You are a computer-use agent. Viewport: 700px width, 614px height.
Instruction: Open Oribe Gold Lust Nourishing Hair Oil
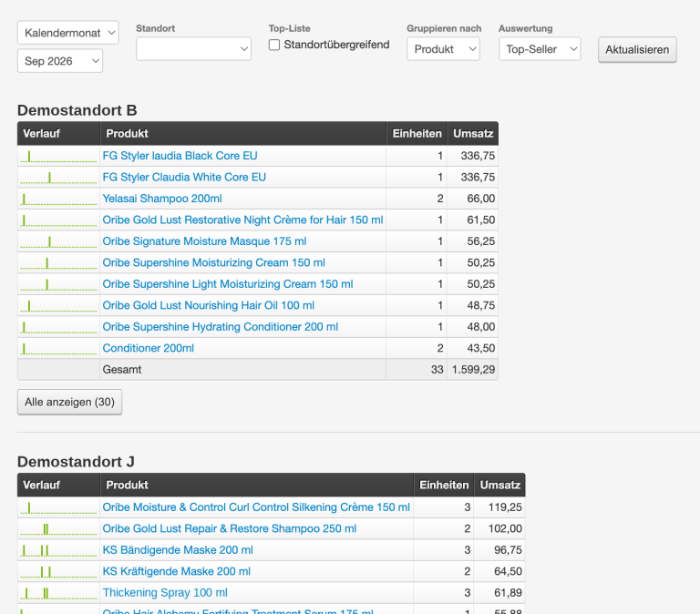tap(209, 306)
